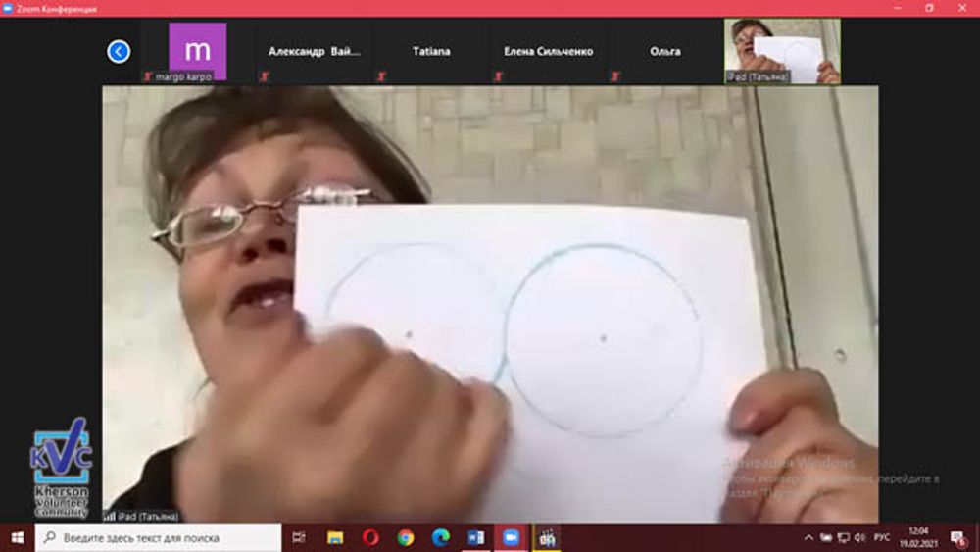This screenshot has width=980, height=552.
Task: Expand hidden system tray icons
Action: click(808, 537)
